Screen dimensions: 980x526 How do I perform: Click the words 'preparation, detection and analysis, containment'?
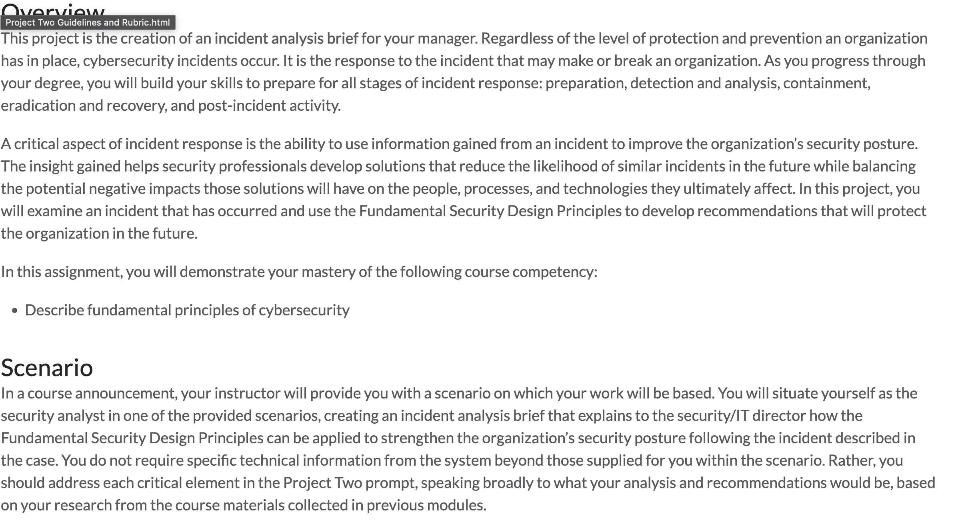pyautogui.click(x=707, y=83)
